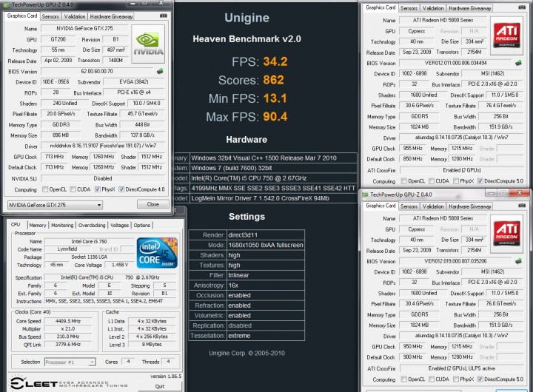Minimize the GTX 275 GPU-Z window
The height and width of the screenshot is (392, 533).
(x=133, y=3)
